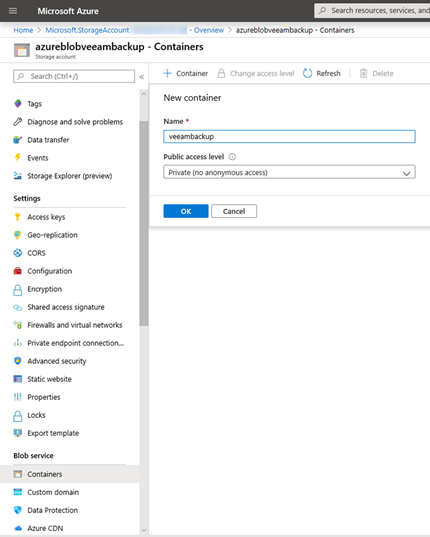
Task: Click the + Container toolbar button
Action: pos(186,73)
